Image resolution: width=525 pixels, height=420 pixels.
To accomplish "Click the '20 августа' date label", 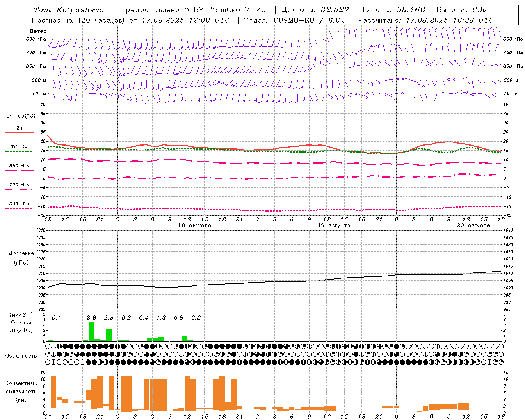I will tap(473, 226).
